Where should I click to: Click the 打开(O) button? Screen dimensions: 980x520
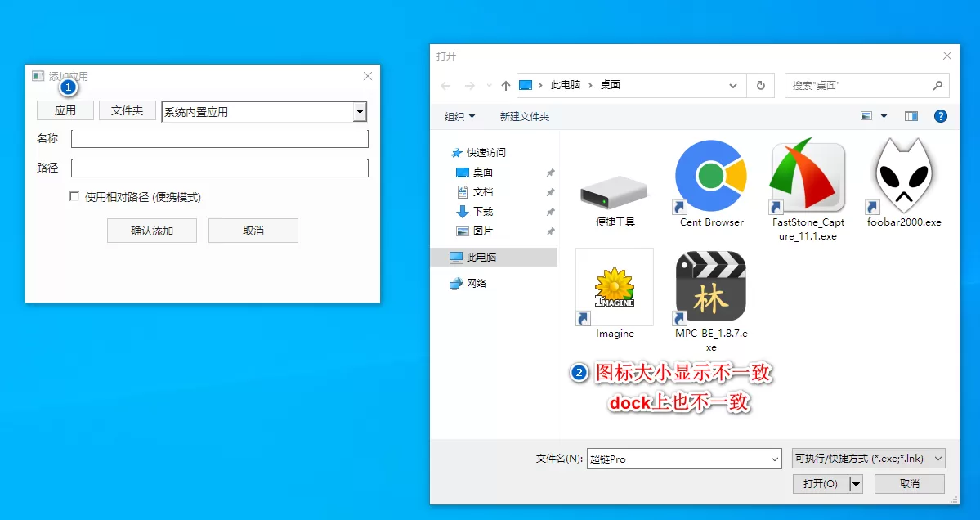click(820, 484)
